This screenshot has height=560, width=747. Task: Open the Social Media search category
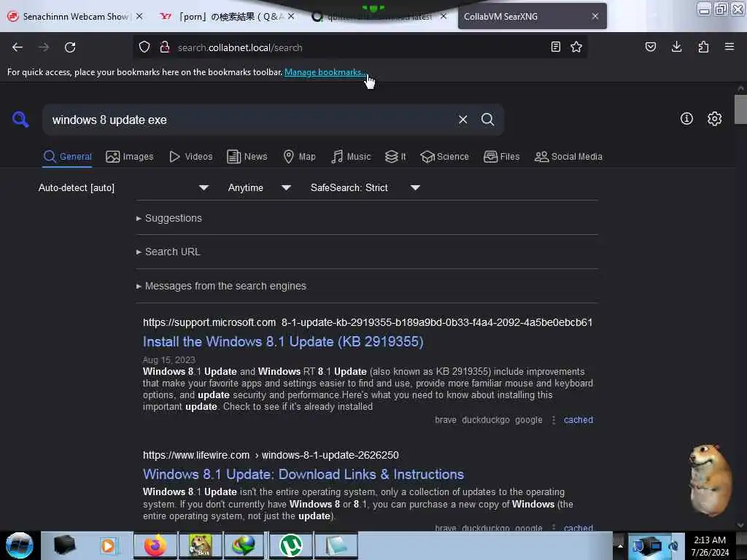point(568,157)
